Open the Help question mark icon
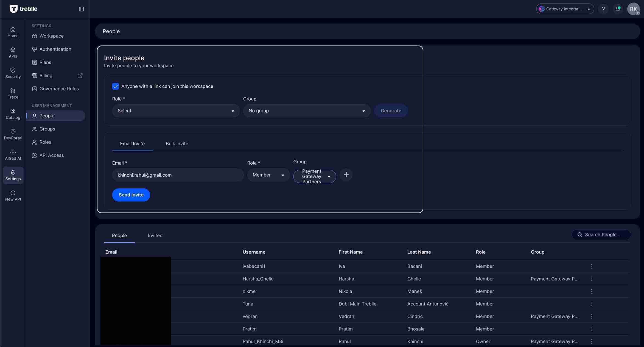 (x=603, y=9)
